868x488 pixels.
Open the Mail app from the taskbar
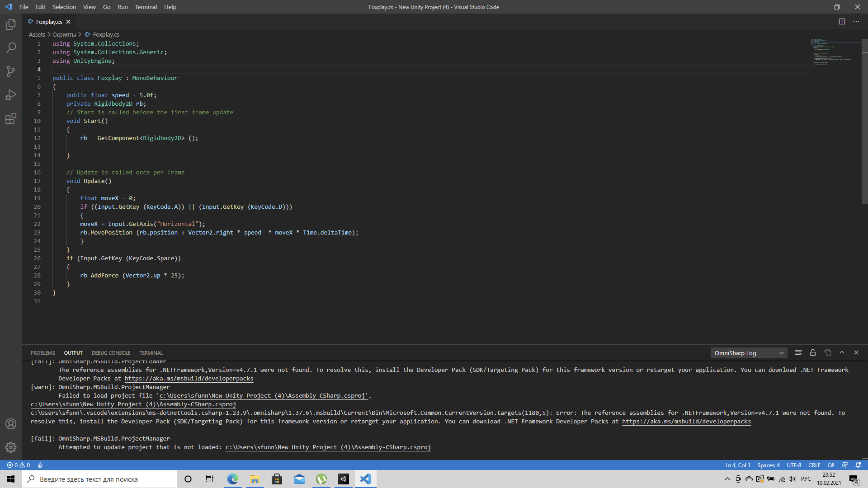299,479
